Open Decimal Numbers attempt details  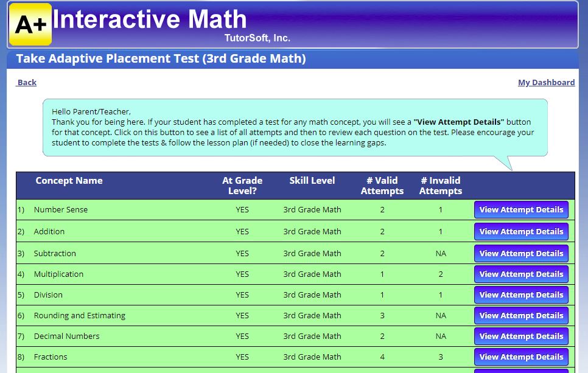(x=521, y=336)
